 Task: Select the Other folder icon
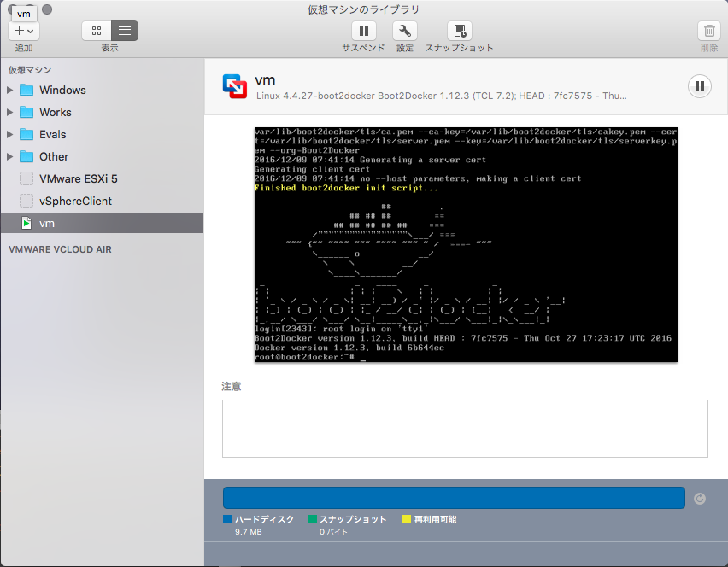(x=26, y=157)
